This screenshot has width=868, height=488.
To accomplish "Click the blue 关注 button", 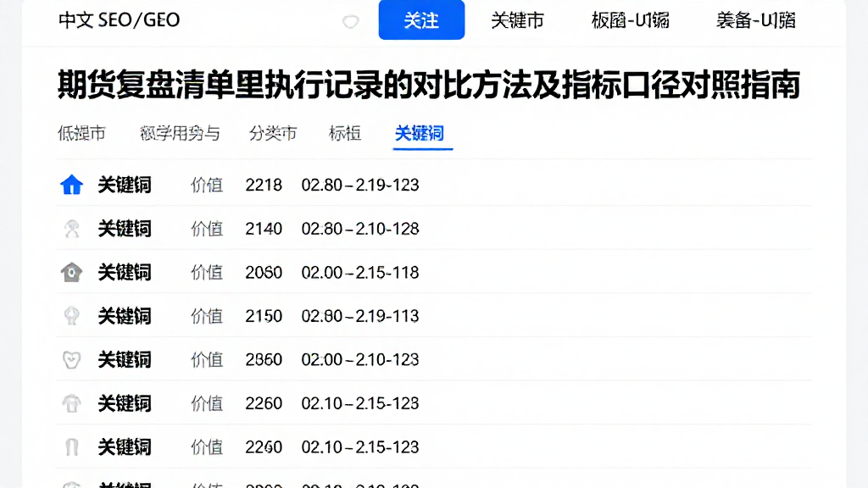I will click(x=421, y=20).
